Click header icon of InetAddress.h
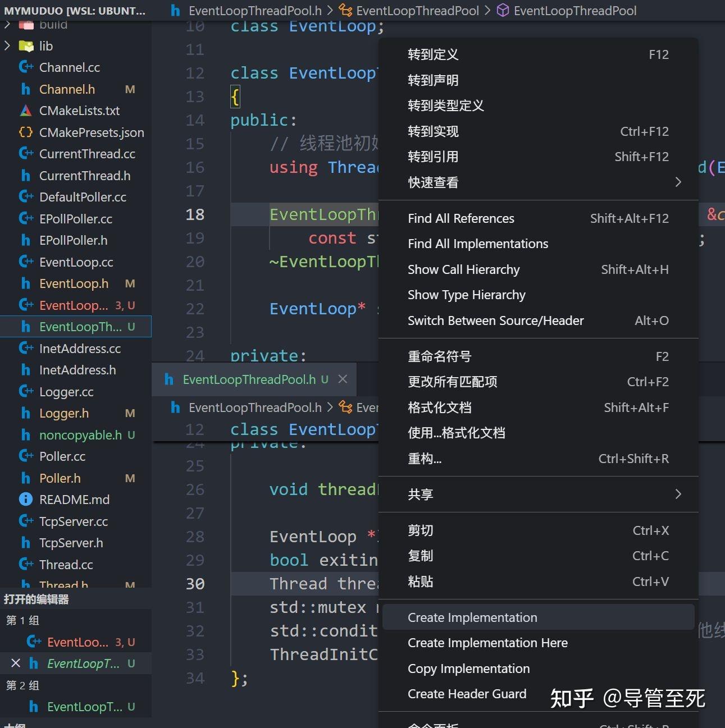The height and width of the screenshot is (728, 725). point(26,370)
